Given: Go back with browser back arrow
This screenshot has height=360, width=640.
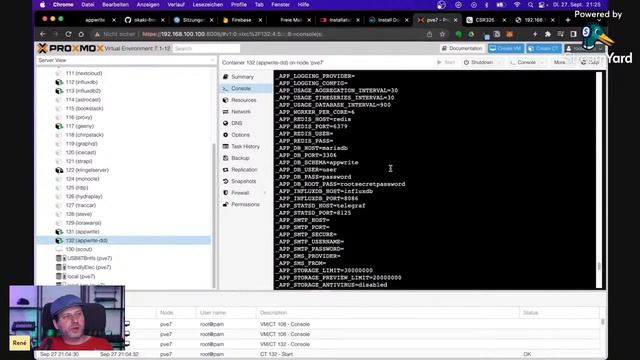Looking at the screenshot, I should click(x=43, y=34).
